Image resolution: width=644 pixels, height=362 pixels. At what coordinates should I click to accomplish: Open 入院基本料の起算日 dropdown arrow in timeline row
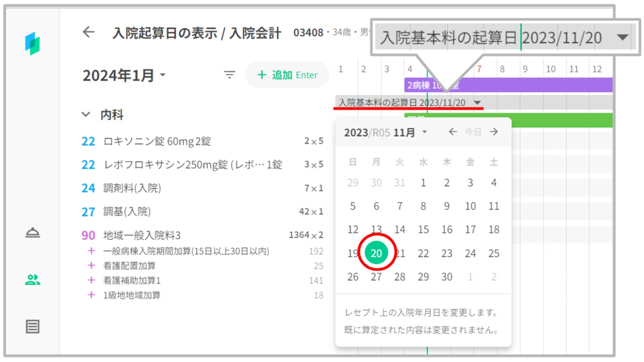pyautogui.click(x=478, y=103)
